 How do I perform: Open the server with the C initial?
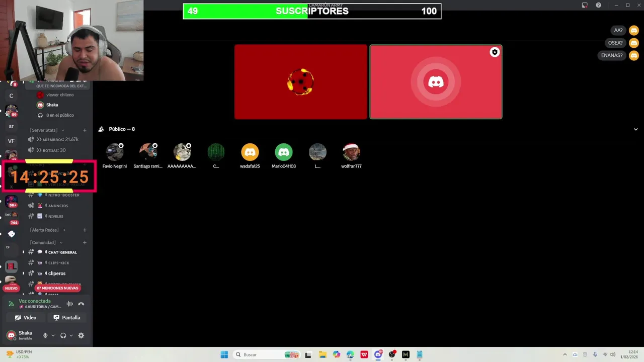(x=11, y=96)
